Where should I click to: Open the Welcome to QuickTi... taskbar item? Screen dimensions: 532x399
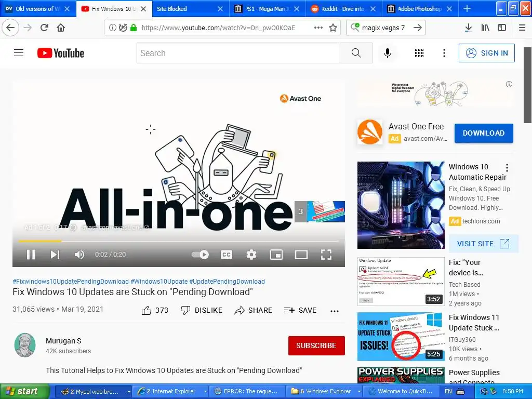point(401,392)
